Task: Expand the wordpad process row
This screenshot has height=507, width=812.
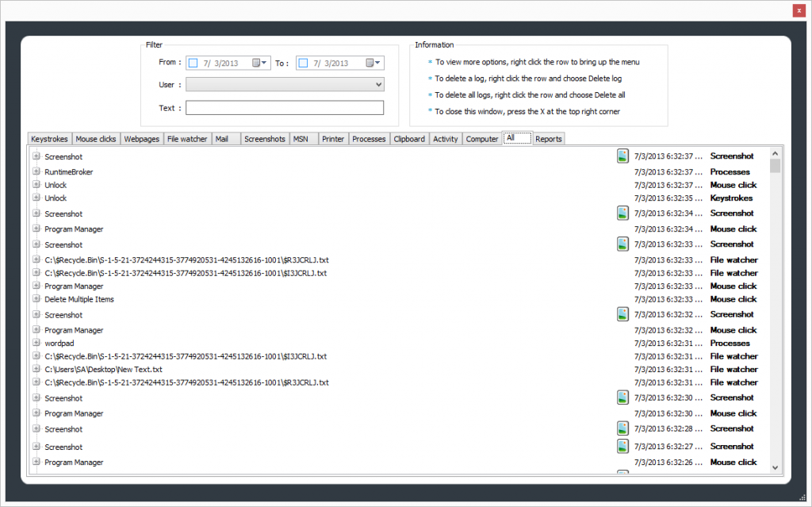Action: pos(36,343)
